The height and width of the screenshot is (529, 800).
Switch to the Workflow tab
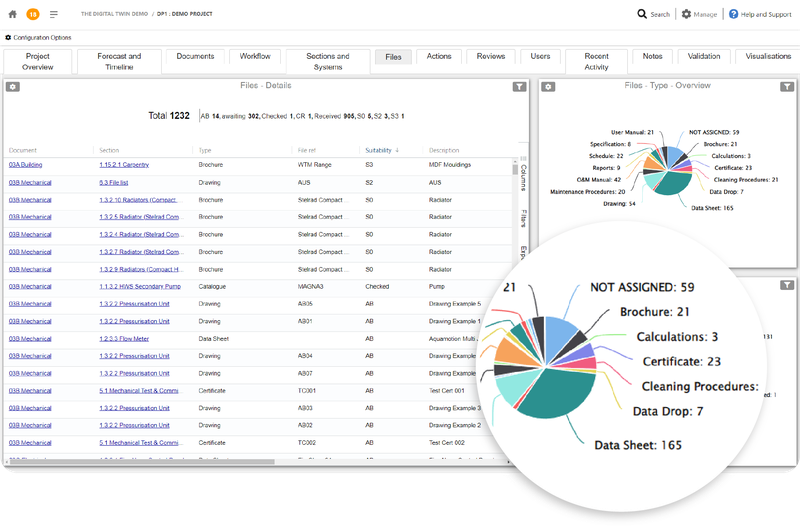[255, 56]
